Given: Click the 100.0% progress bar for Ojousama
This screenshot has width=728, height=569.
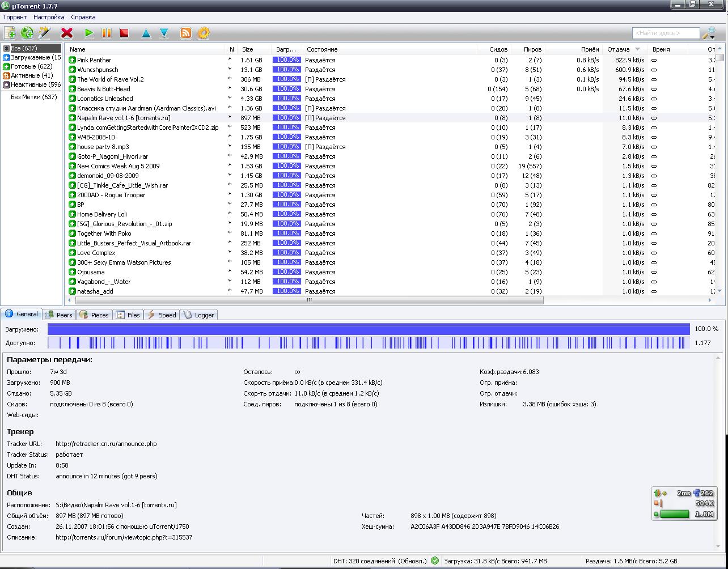Looking at the screenshot, I should coord(287,272).
